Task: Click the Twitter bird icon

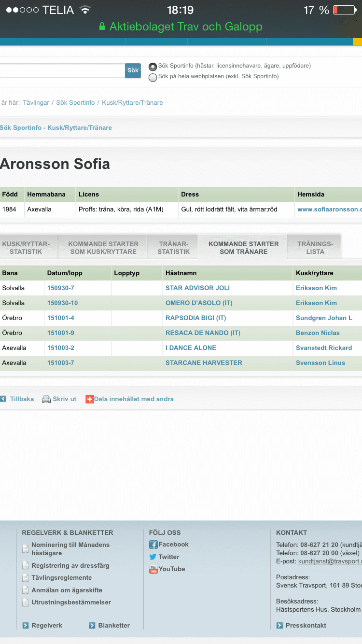Action: (x=153, y=557)
